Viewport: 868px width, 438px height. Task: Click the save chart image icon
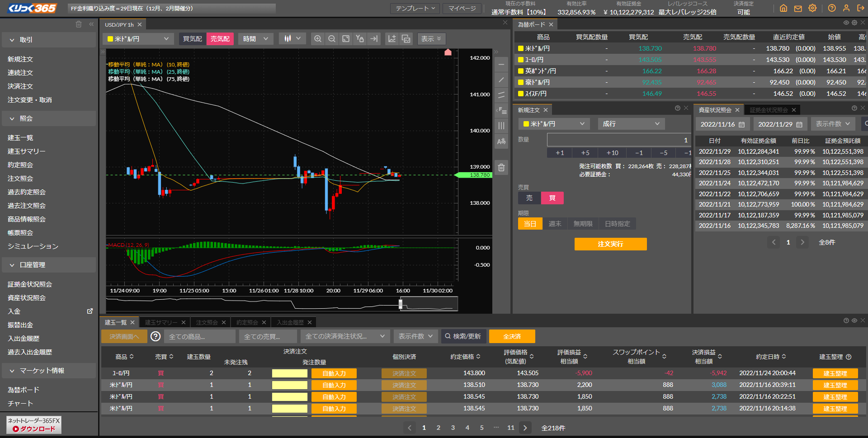pos(406,39)
